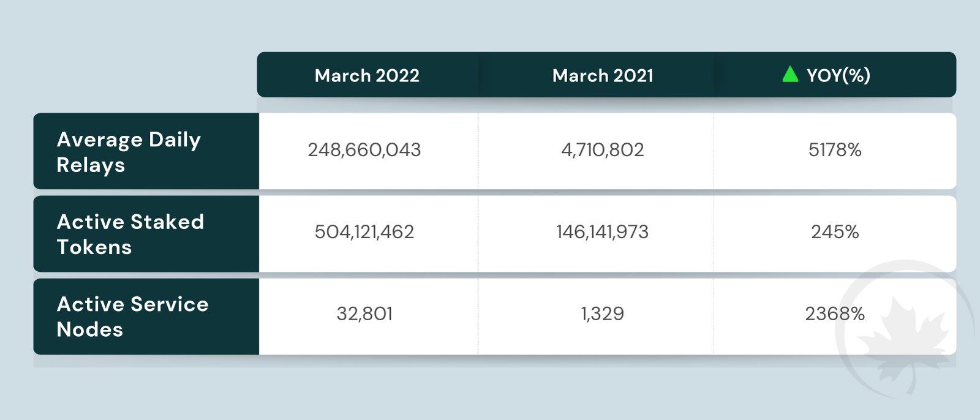
Task: Click the word Relays in first row
Action: click(91, 165)
